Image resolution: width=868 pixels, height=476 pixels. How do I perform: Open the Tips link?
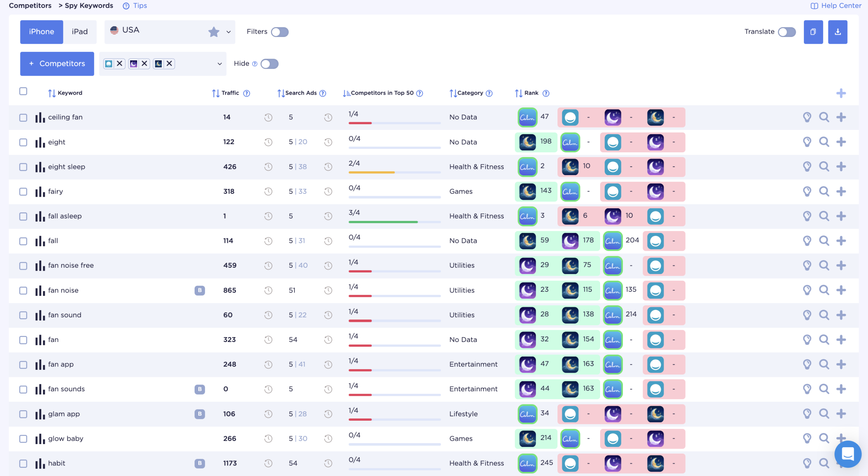135,6
